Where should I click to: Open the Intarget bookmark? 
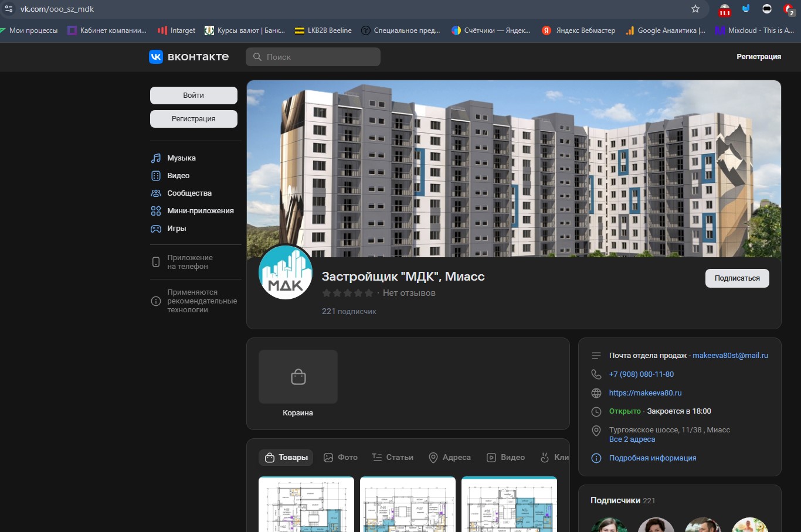[x=177, y=30]
